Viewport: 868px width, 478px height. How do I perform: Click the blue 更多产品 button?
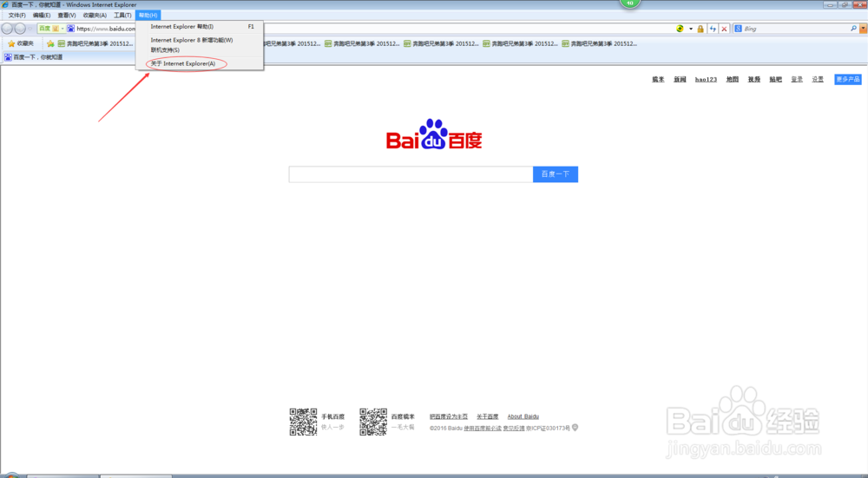pyautogui.click(x=847, y=80)
